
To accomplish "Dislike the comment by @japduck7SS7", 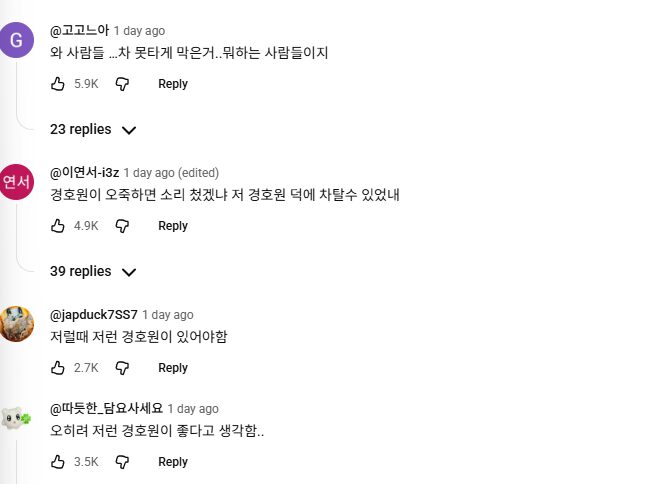I will 122,368.
